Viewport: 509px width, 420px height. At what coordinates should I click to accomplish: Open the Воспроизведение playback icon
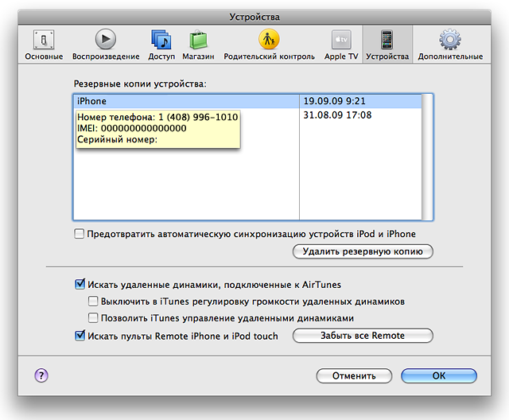106,39
